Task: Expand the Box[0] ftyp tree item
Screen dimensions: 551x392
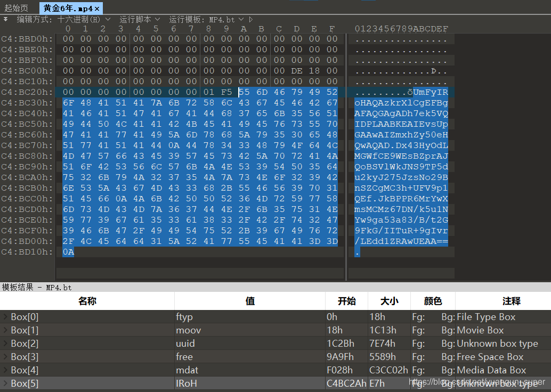Action: (5, 316)
